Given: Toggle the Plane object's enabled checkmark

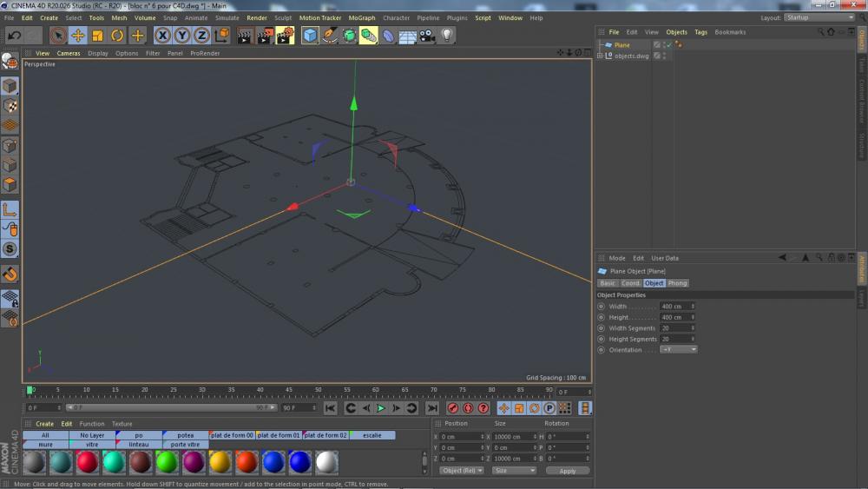Looking at the screenshot, I should click(667, 44).
